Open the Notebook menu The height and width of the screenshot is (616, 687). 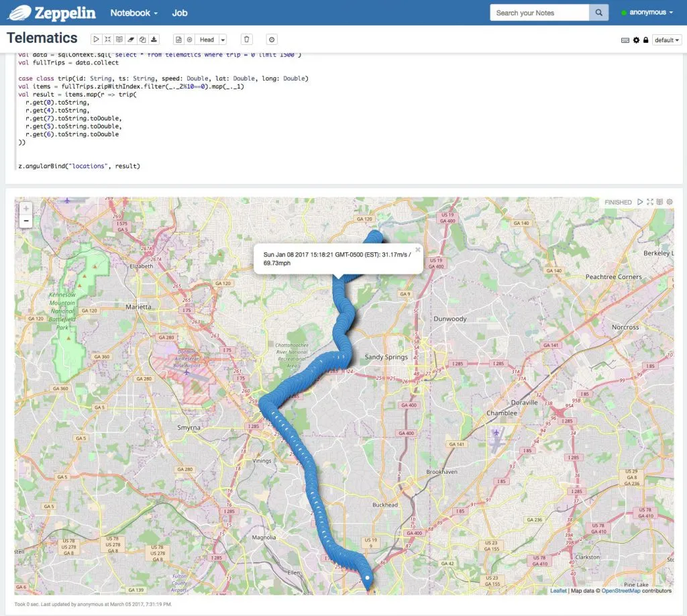134,13
